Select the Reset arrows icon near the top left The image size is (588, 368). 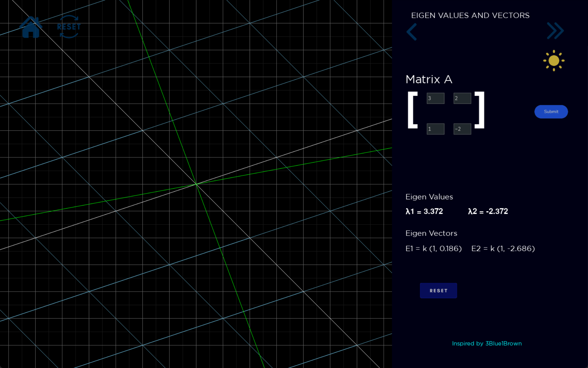(x=68, y=27)
